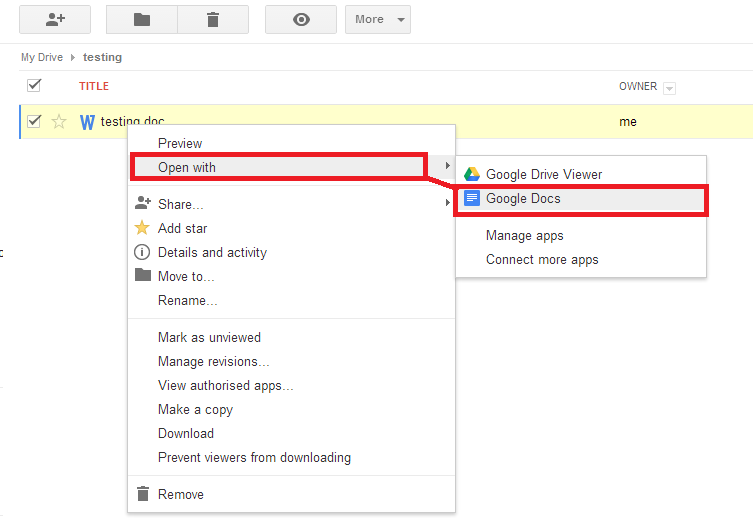Image resolution: width=753 pixels, height=518 pixels.
Task: Click the folder icon in toolbar
Action: point(141,20)
